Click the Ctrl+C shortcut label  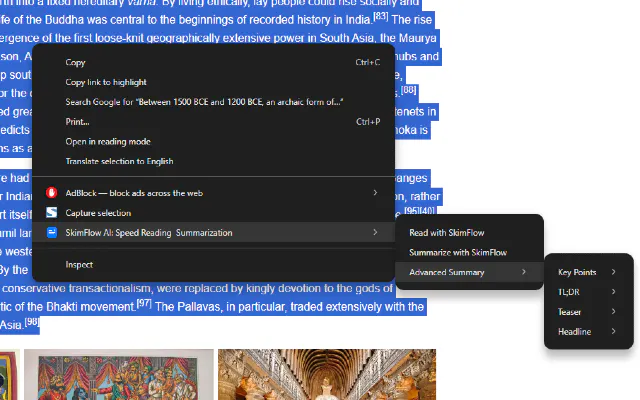(x=368, y=62)
